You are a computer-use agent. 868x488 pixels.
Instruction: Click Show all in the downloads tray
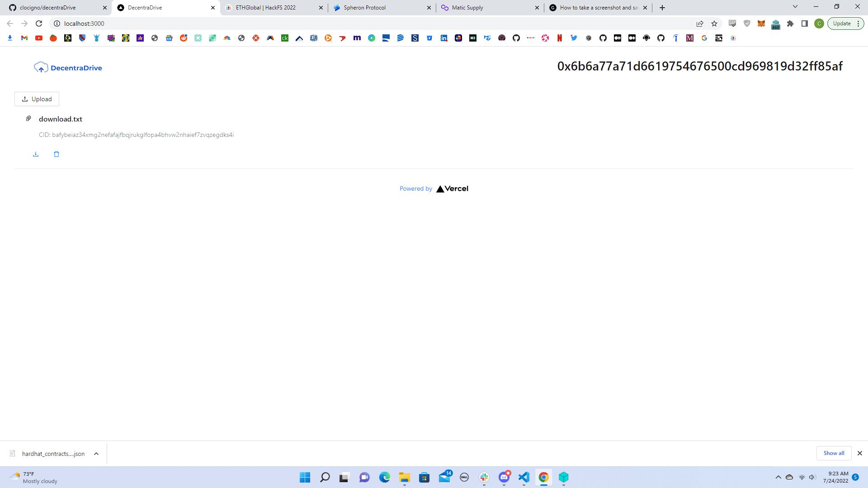[x=833, y=454]
